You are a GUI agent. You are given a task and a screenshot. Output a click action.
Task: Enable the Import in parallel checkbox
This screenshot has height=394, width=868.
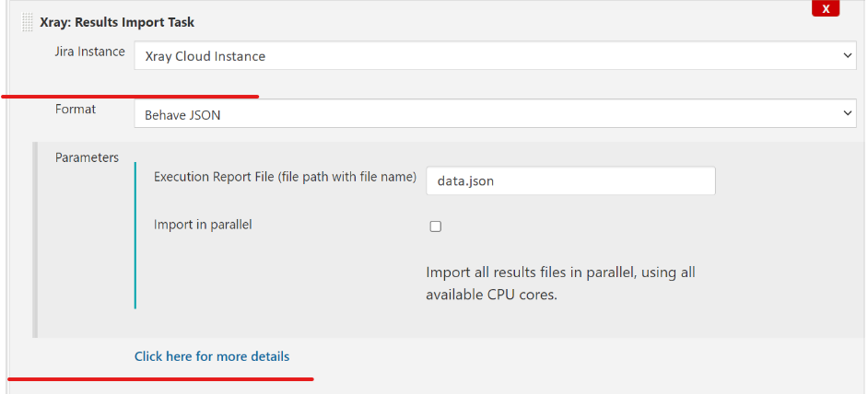(x=436, y=226)
